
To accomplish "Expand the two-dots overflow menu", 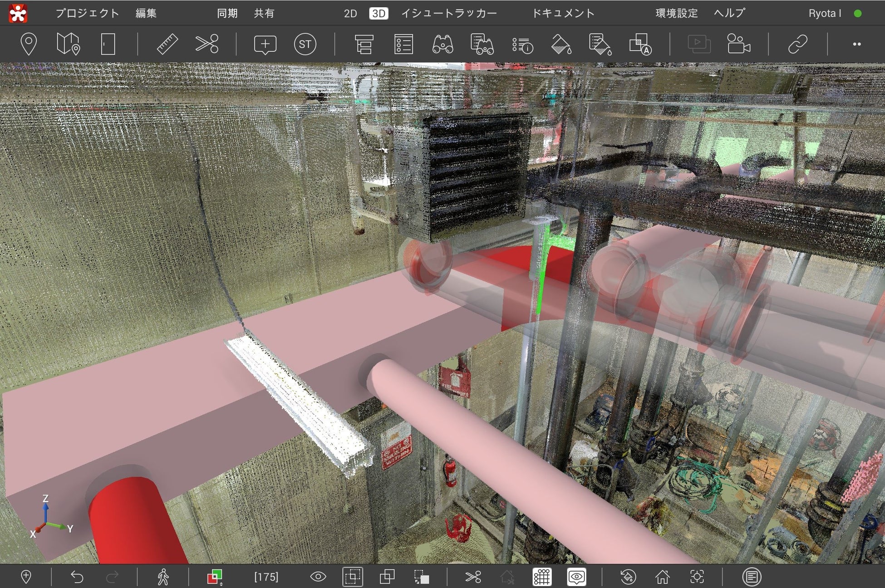I will pyautogui.click(x=856, y=44).
